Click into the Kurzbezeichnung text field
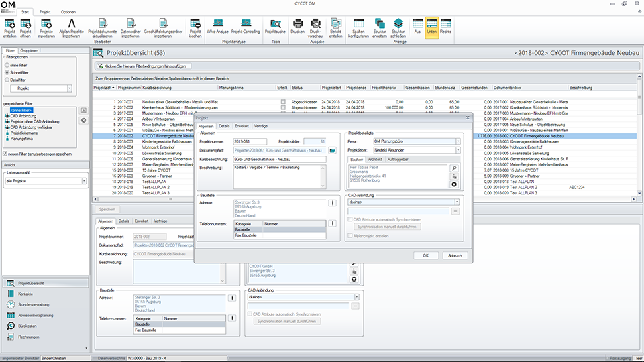This screenshot has width=644, height=362. (x=278, y=159)
